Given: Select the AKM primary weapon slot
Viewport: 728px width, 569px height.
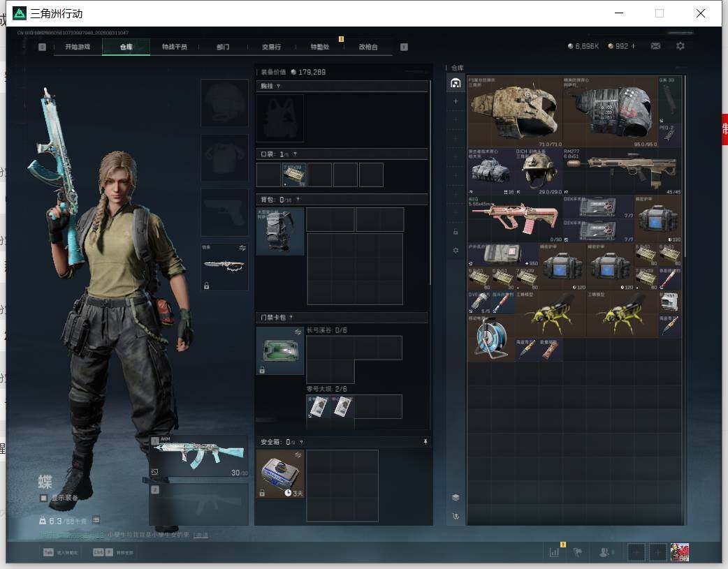Looking at the screenshot, I should point(199,456).
